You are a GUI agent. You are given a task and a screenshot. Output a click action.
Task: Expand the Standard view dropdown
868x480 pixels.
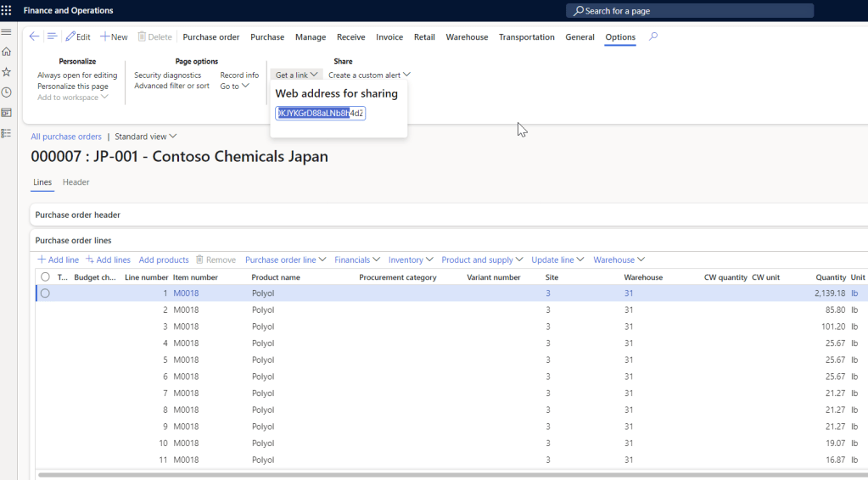(x=145, y=137)
